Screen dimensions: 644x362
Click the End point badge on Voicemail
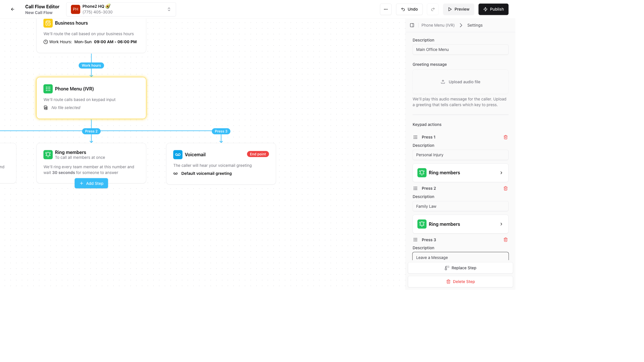(x=258, y=154)
